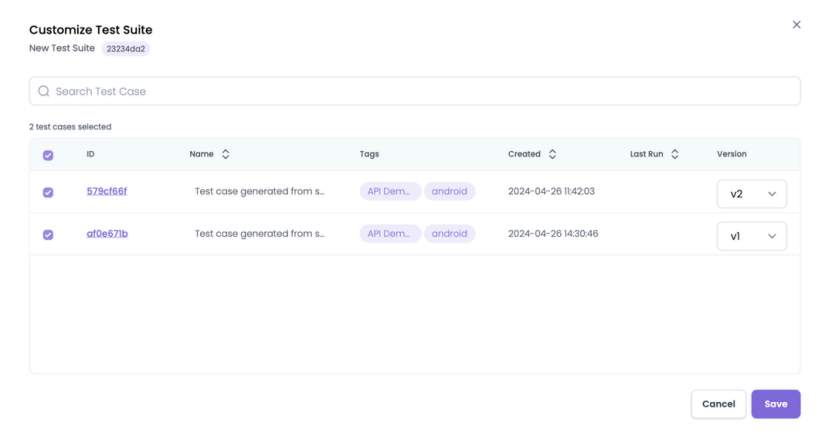Image resolution: width=820 pixels, height=439 pixels.
Task: Click created date 2024-04-26 14:30:46
Action: click(553, 234)
